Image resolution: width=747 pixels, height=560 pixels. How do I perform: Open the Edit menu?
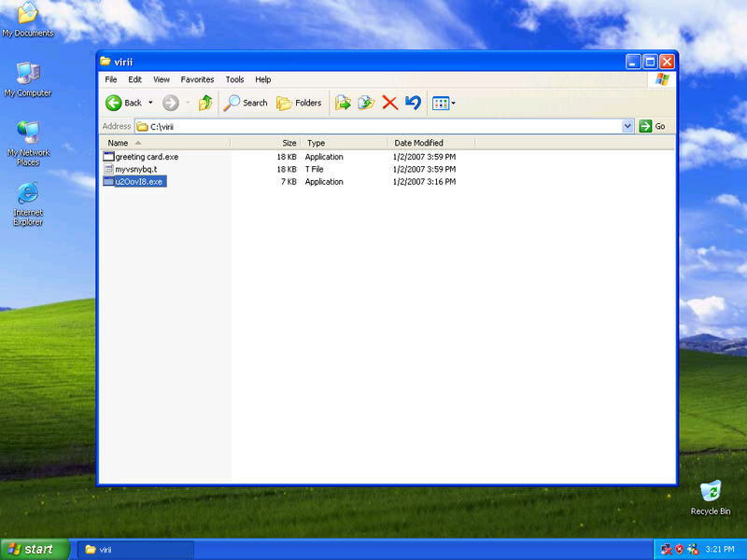(x=134, y=79)
